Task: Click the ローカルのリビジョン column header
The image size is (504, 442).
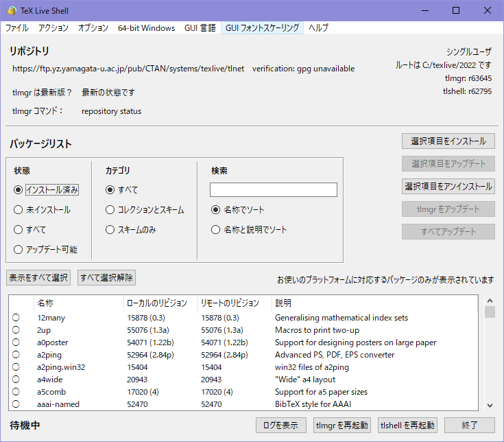Action: (x=160, y=303)
